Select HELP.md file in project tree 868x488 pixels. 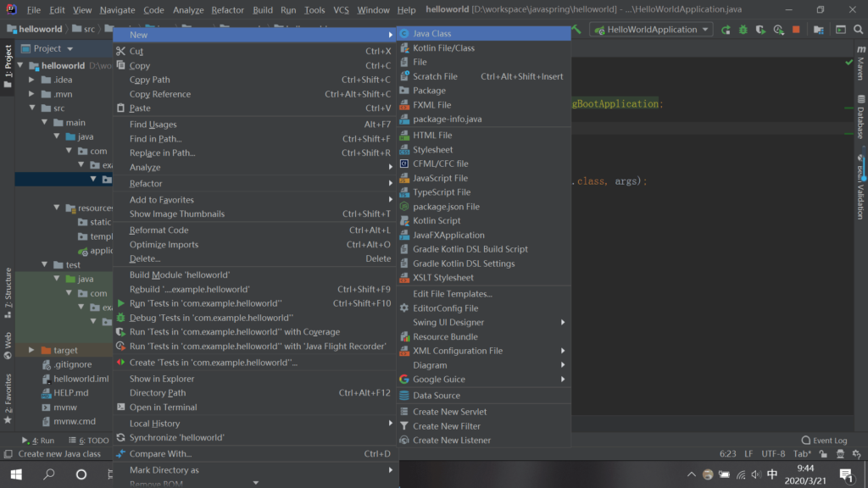click(x=71, y=393)
